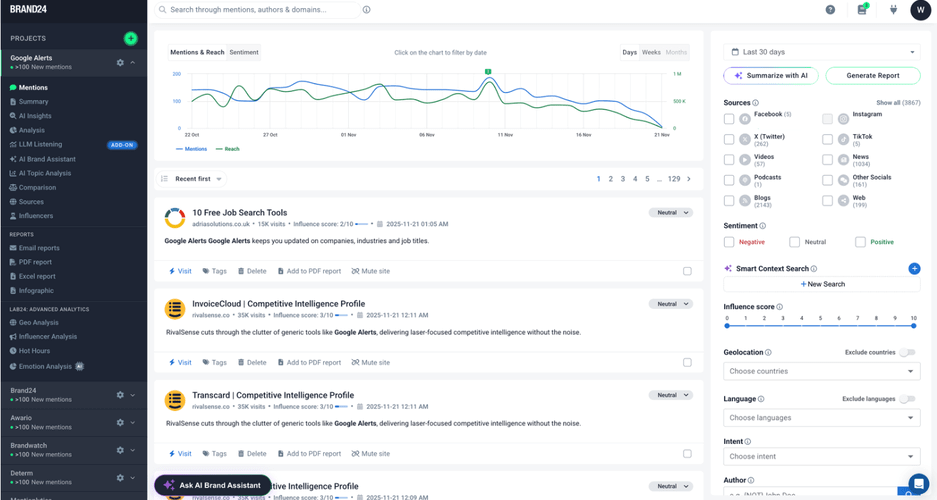Image resolution: width=937 pixels, height=500 pixels.
Task: Click Sources info icon
Action: tap(755, 103)
